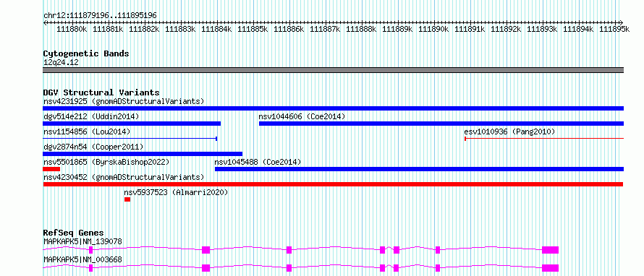Screen dimensions: 644x276
Task: Click the nsv4230452 gnomADStructuralVariants label
Action: click(124, 177)
